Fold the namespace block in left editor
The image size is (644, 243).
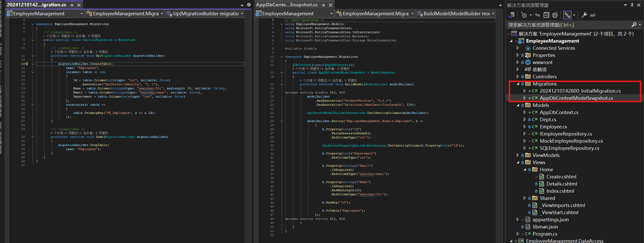click(x=33, y=24)
